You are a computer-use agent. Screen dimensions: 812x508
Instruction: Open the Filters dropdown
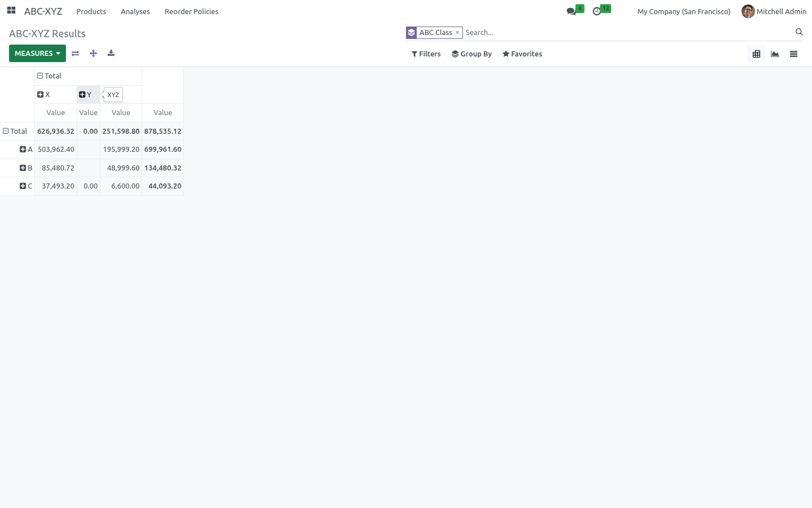(426, 54)
